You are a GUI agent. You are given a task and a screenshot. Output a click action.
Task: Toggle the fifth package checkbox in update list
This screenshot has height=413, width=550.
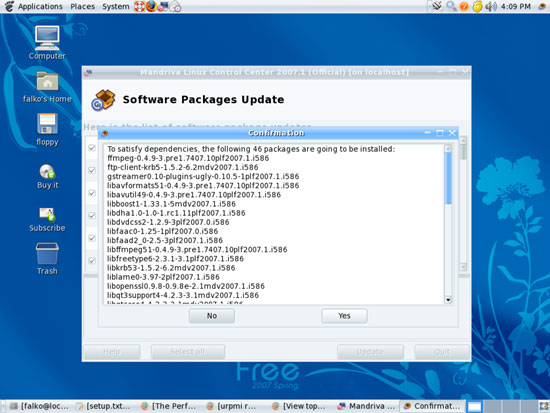click(92, 238)
